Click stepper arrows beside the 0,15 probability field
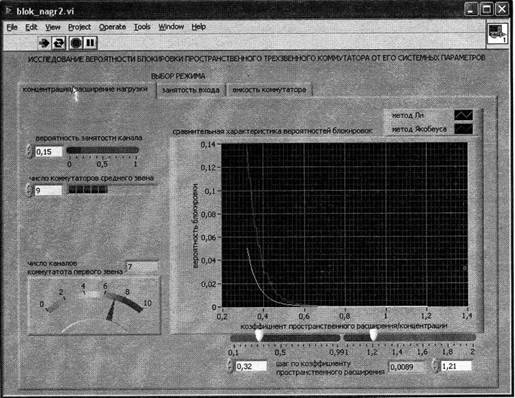 pyautogui.click(x=30, y=151)
